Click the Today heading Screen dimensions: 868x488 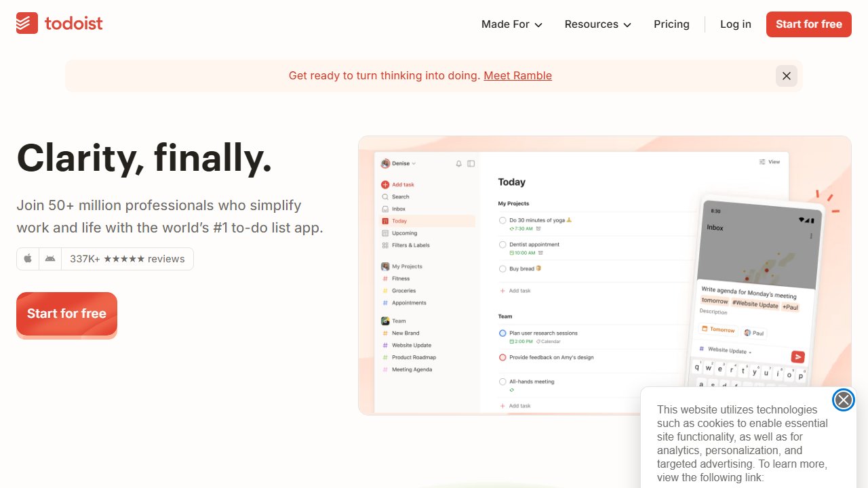(x=511, y=182)
